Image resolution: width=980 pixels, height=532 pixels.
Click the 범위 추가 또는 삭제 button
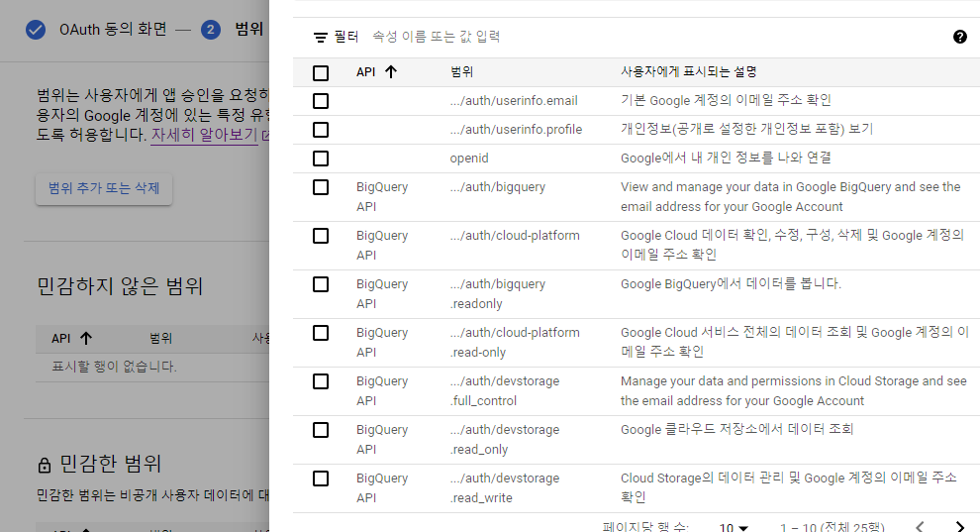(104, 188)
